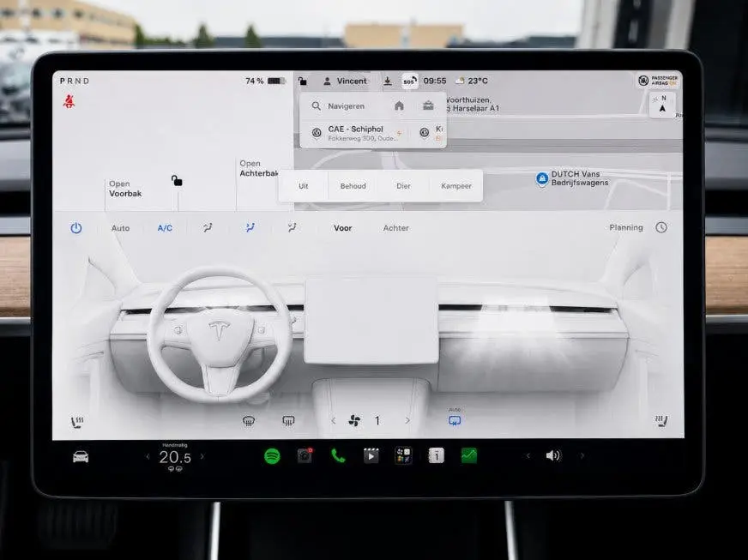Screen dimensions: 748x560
Task: Open Vincent driver profile menu
Action: [x=346, y=81]
